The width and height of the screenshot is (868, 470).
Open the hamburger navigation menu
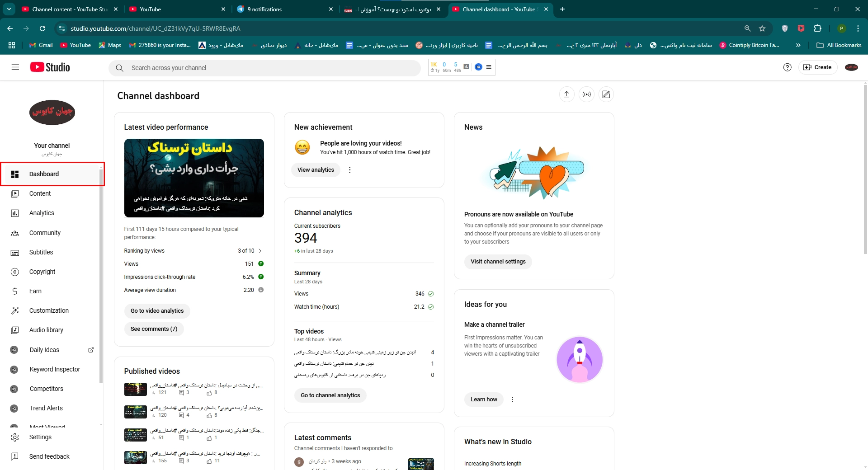point(15,67)
